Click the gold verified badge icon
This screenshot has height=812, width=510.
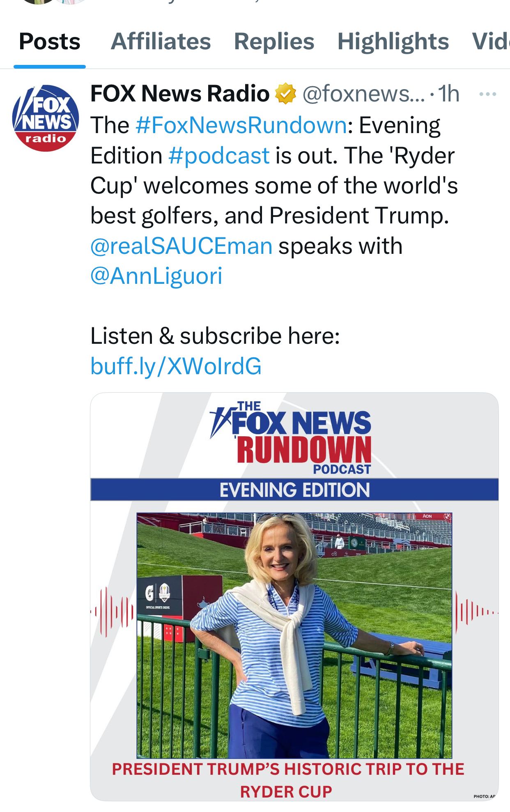(285, 94)
